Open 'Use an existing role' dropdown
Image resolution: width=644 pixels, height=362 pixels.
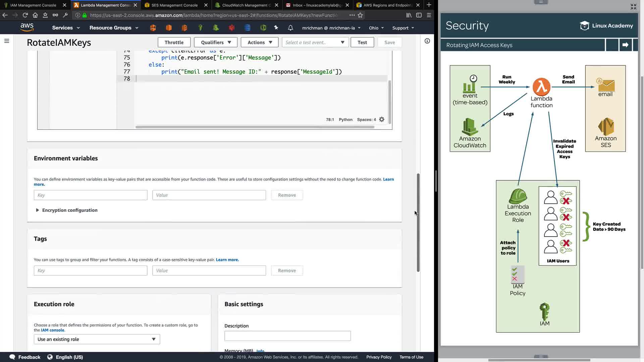point(97,339)
